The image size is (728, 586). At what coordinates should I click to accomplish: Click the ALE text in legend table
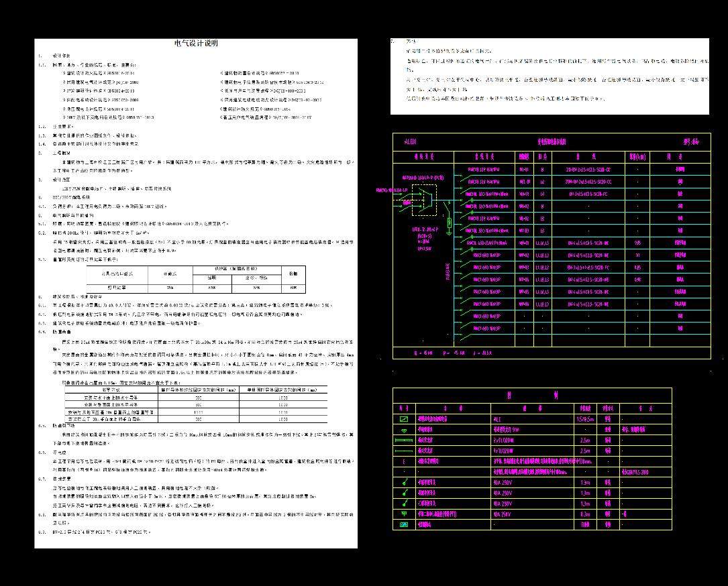[497, 419]
